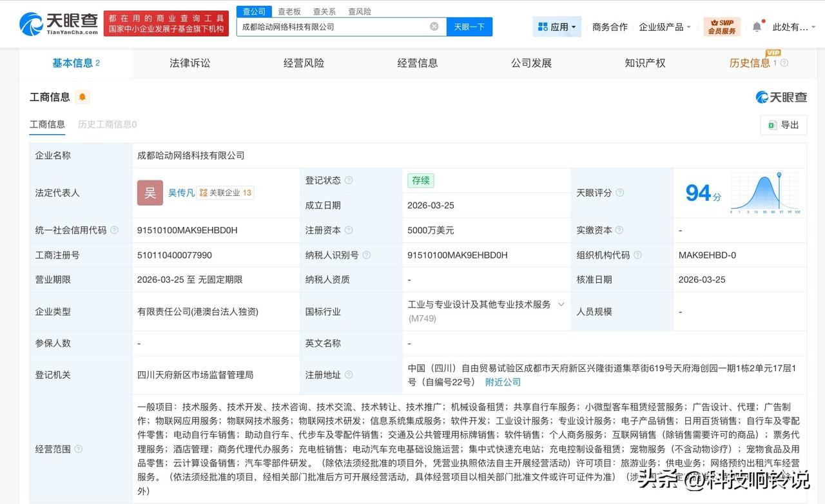Switch to the 查老板 search tab
825x504 pixels.
(x=289, y=11)
